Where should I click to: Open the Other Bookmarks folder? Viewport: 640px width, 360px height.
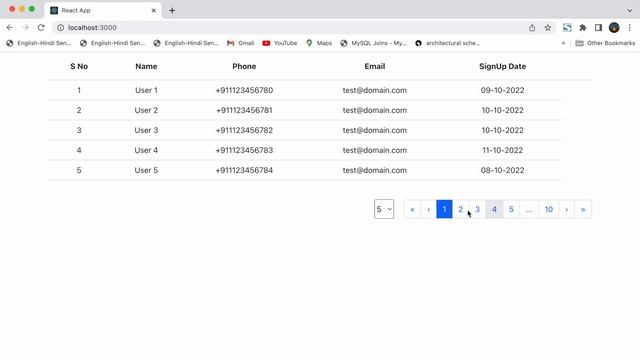point(605,43)
